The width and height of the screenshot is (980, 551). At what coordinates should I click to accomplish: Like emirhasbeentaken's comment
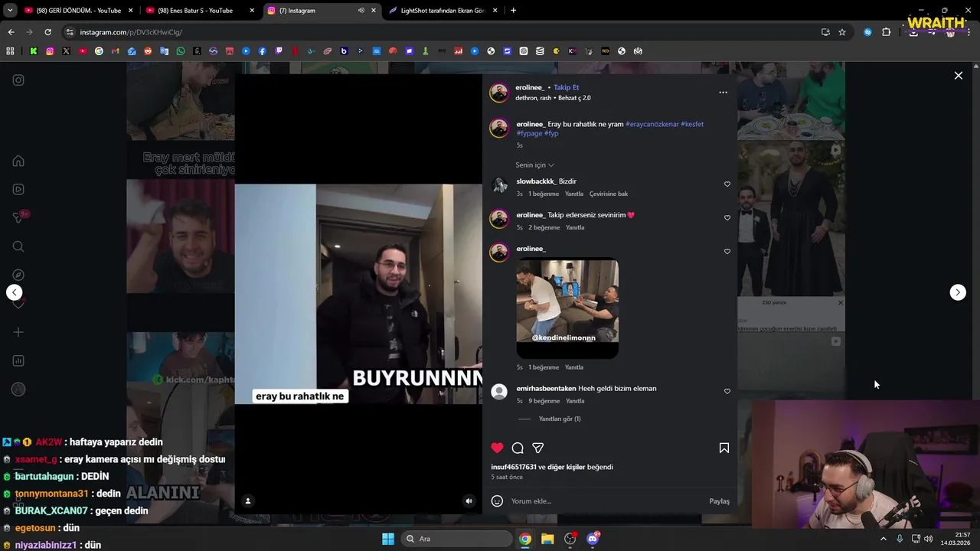tap(727, 392)
